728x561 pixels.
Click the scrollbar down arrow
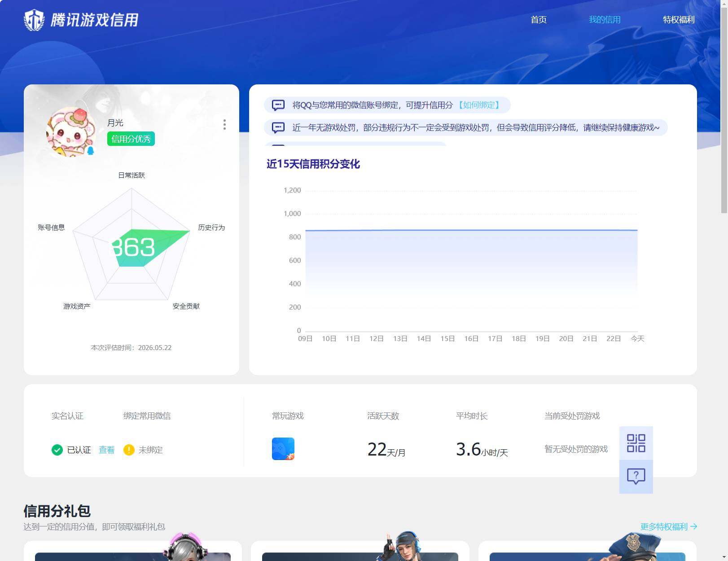pos(724,557)
